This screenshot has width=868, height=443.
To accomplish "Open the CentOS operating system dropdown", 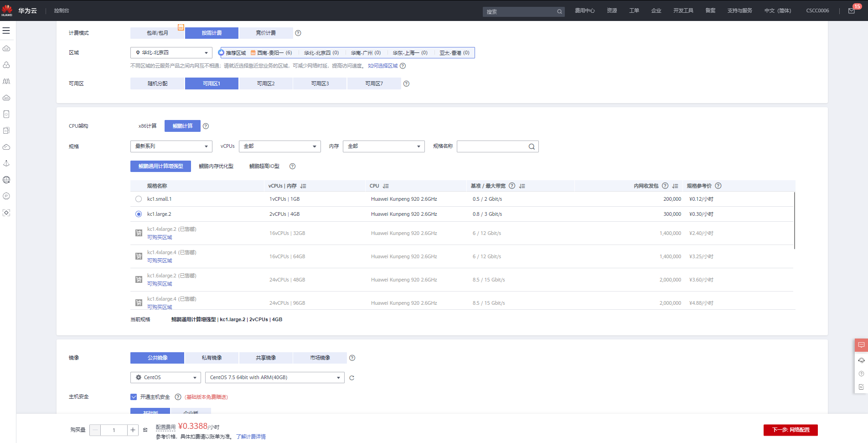I will 166,378.
